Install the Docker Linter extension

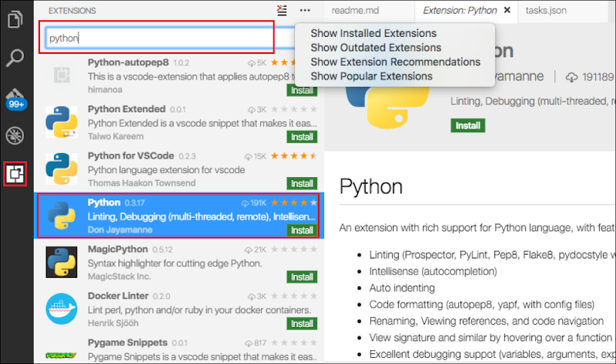click(x=302, y=324)
